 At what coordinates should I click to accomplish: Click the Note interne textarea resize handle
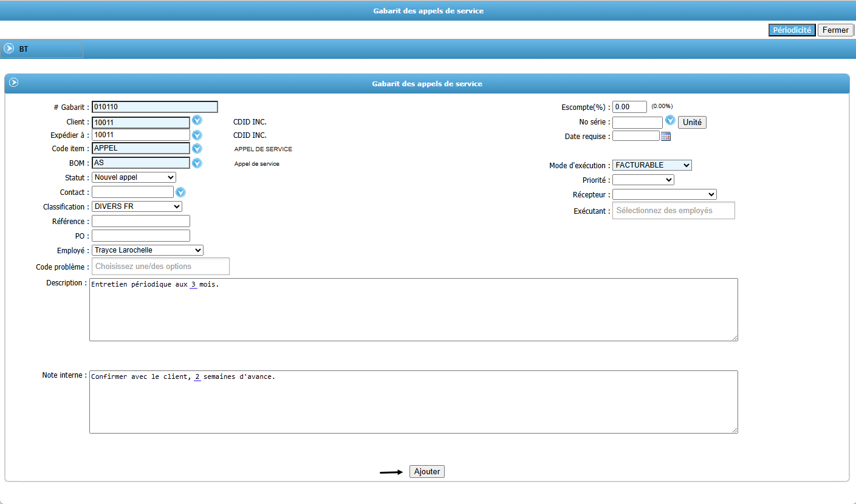click(x=734, y=430)
